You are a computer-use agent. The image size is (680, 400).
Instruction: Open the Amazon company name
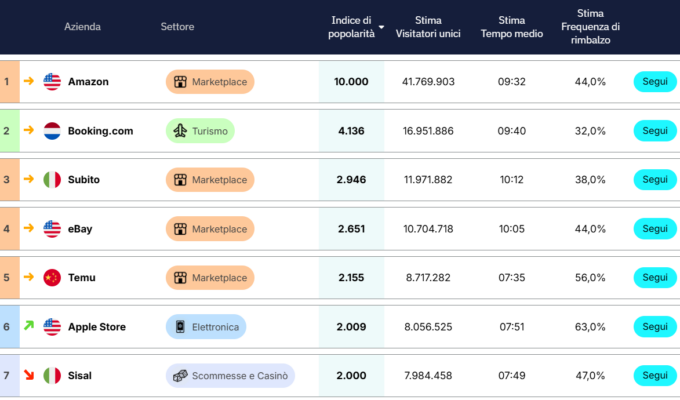(88, 82)
